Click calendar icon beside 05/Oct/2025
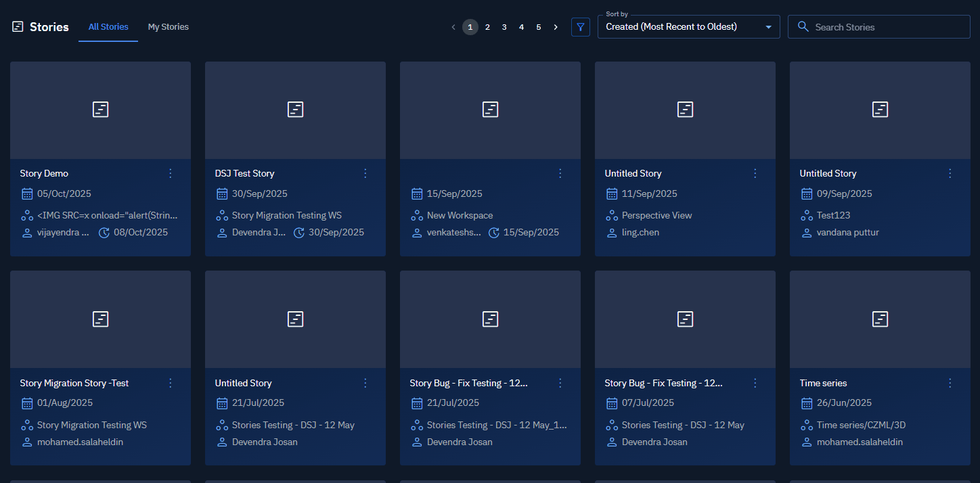 click(x=27, y=194)
